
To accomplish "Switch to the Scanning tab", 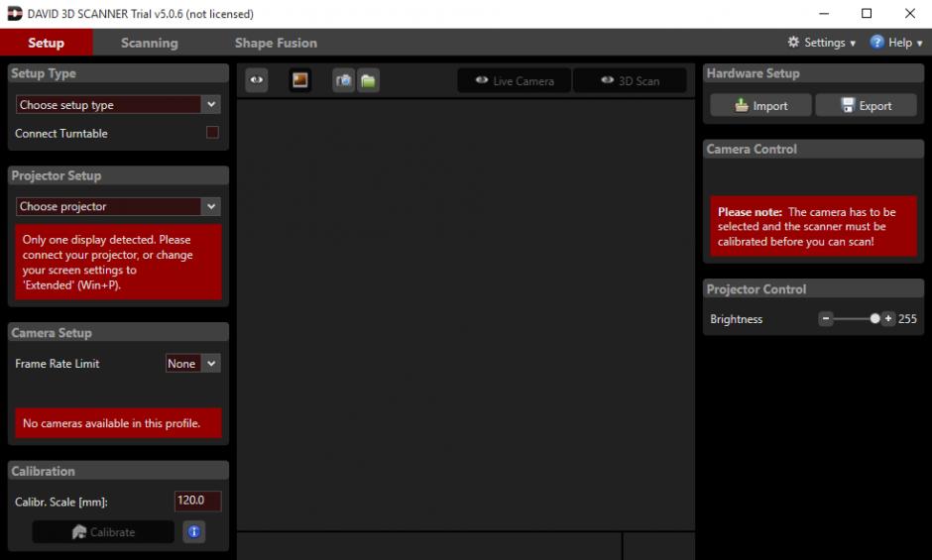I will click(x=149, y=43).
